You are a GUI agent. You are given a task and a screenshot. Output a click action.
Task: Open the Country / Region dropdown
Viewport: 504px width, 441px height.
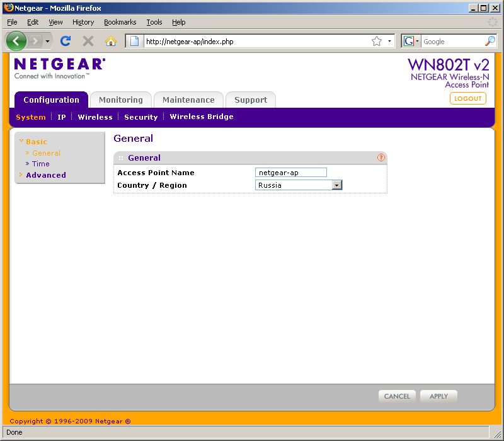click(x=299, y=185)
